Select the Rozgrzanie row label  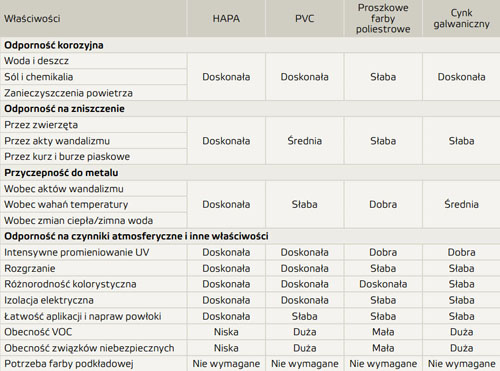[x=30, y=268]
